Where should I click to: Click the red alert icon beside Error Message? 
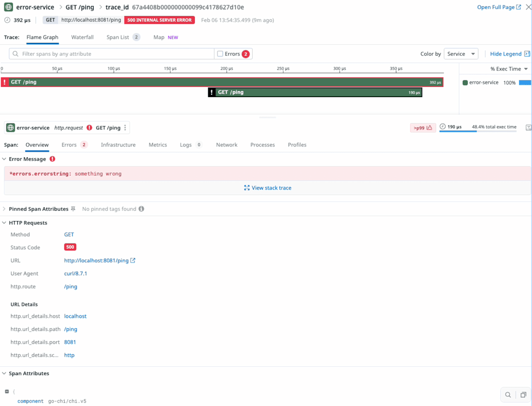pos(52,159)
